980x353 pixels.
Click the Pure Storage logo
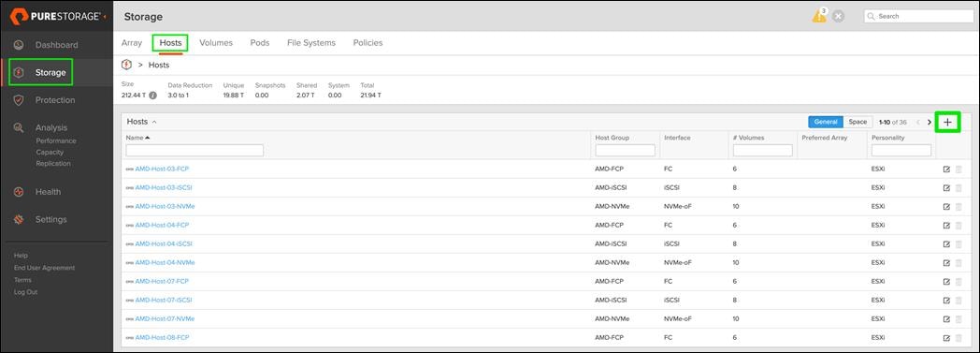tap(55, 16)
